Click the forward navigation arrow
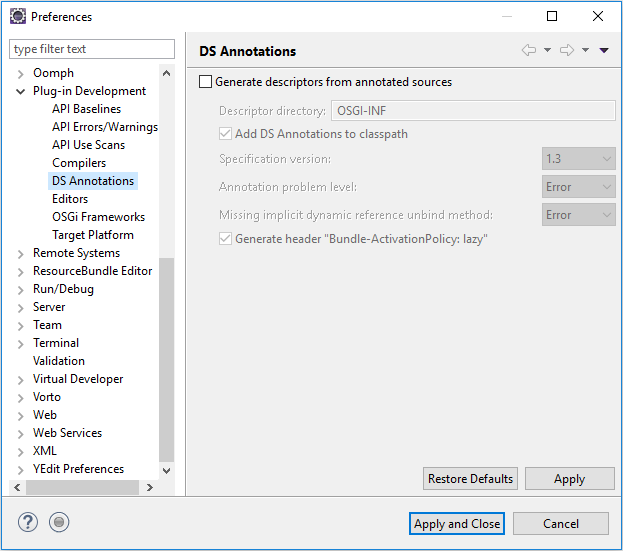 (x=567, y=50)
